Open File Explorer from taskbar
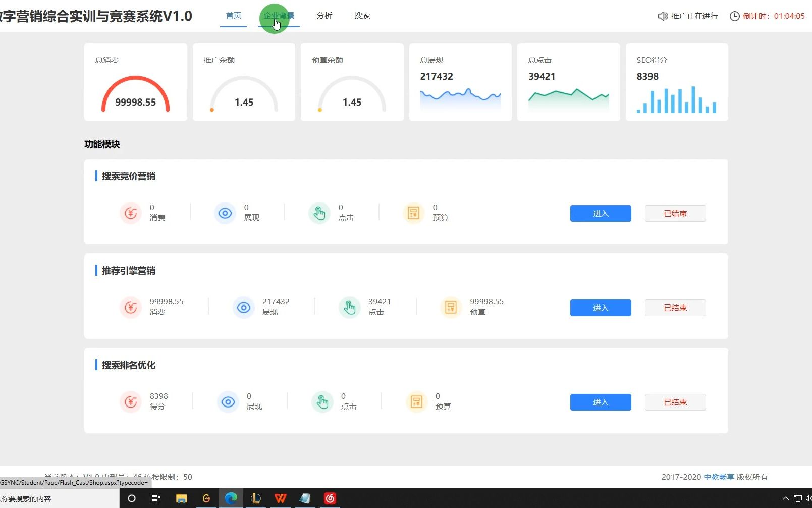This screenshot has width=812, height=508. pyautogui.click(x=182, y=498)
